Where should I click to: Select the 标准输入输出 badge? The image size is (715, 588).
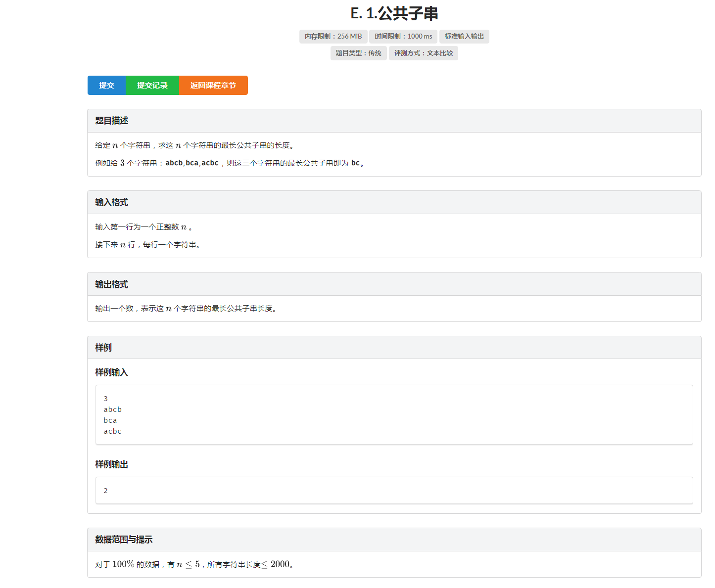pyautogui.click(x=464, y=36)
